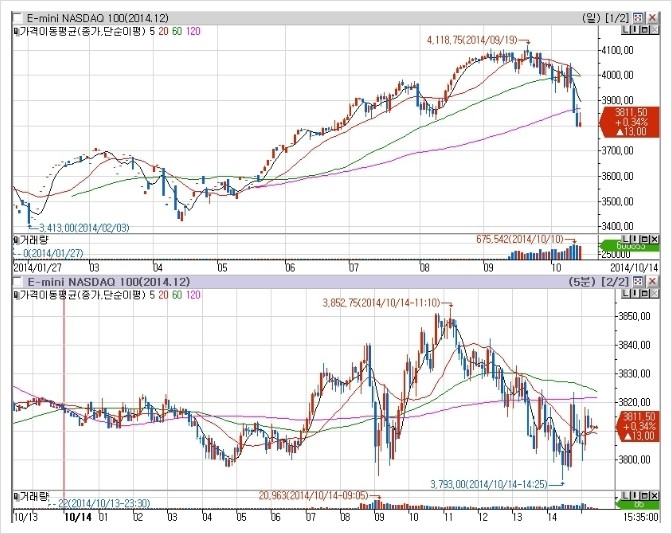Select the green 60-period MA label in 5-minute chart
The image size is (672, 534).
[177, 295]
